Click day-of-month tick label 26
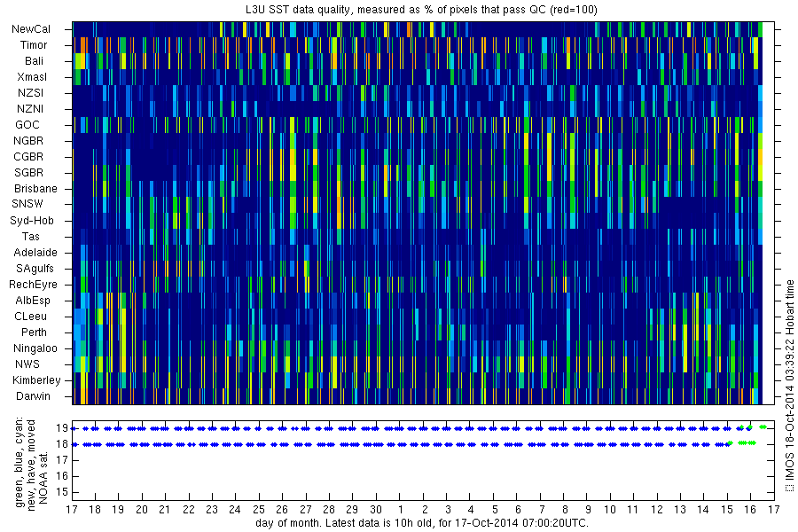The width and height of the screenshot is (798, 532). pos(282,510)
